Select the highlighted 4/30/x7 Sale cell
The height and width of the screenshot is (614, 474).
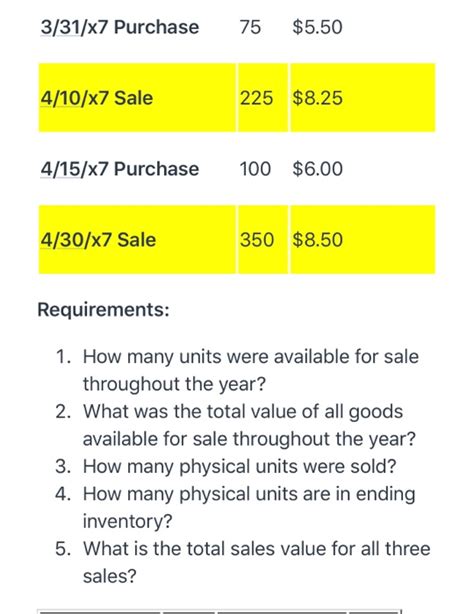click(x=137, y=239)
